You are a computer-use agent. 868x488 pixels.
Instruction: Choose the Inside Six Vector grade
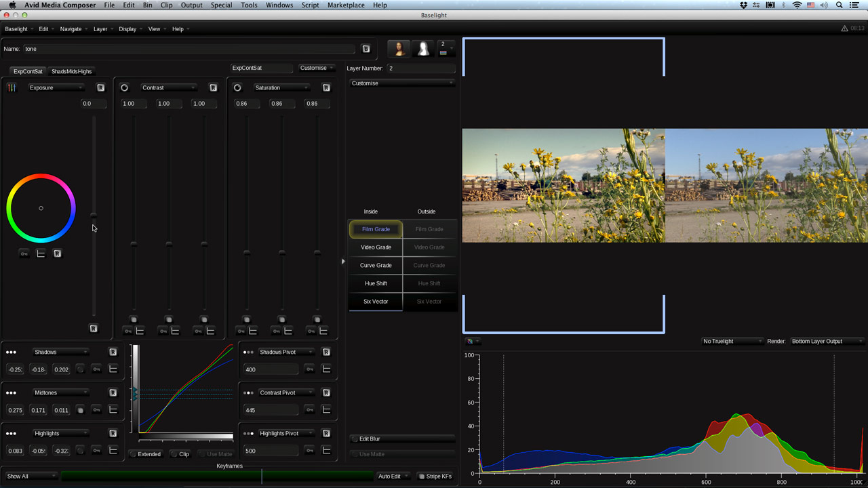coord(376,302)
